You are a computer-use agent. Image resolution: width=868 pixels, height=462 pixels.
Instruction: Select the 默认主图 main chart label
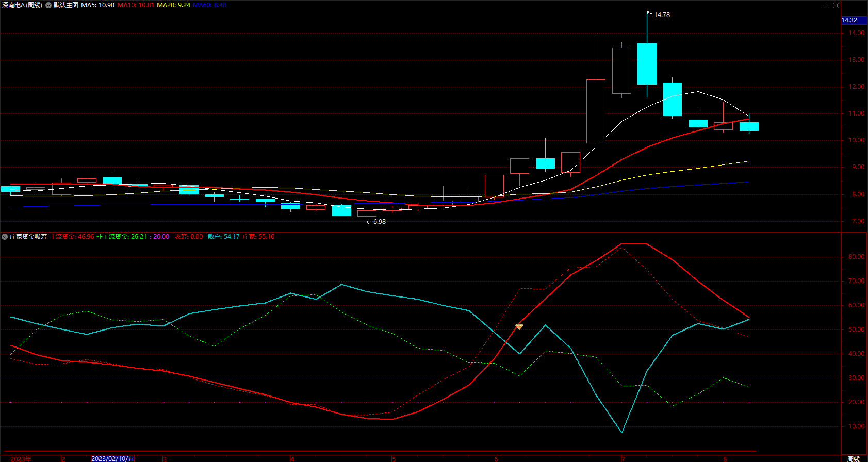[66, 5]
